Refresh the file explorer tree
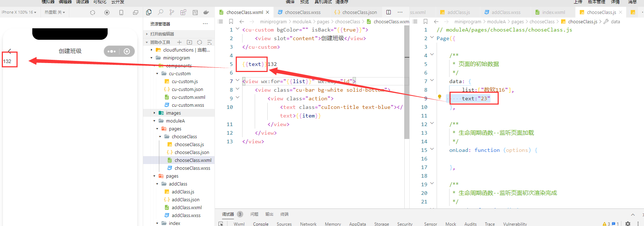644x226 pixels. 199,42
